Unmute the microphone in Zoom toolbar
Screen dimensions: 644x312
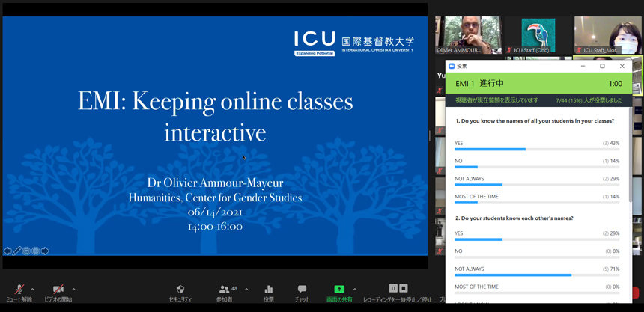[x=19, y=290]
